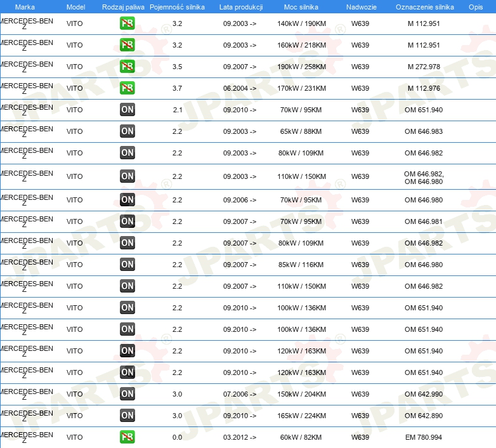Click the W639 body cell in the EM 780.994 row

coord(360,437)
